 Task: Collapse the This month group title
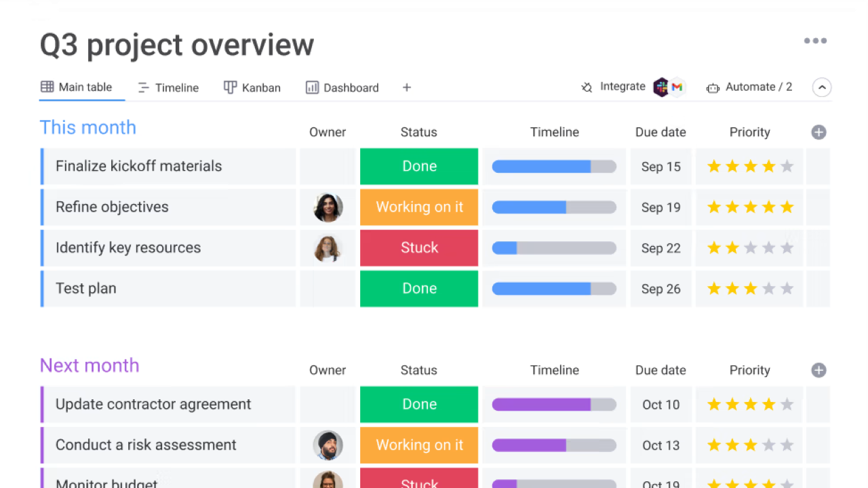tap(88, 127)
